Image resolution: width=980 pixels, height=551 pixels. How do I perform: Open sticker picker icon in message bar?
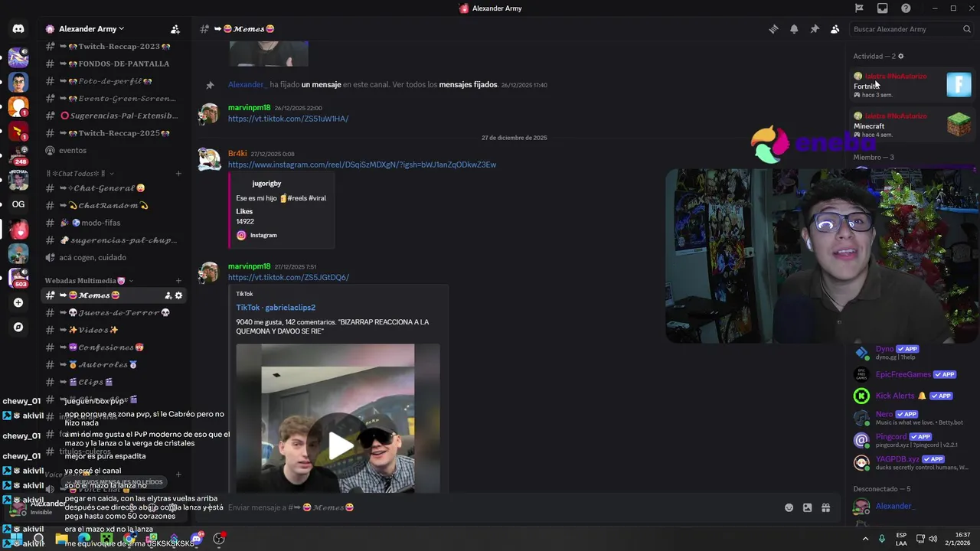[x=807, y=507]
